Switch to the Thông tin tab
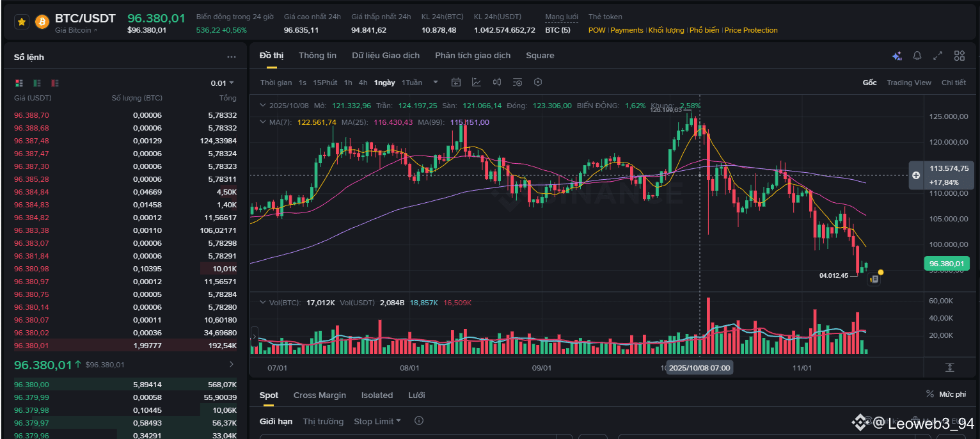The height and width of the screenshot is (439, 980). coord(317,56)
